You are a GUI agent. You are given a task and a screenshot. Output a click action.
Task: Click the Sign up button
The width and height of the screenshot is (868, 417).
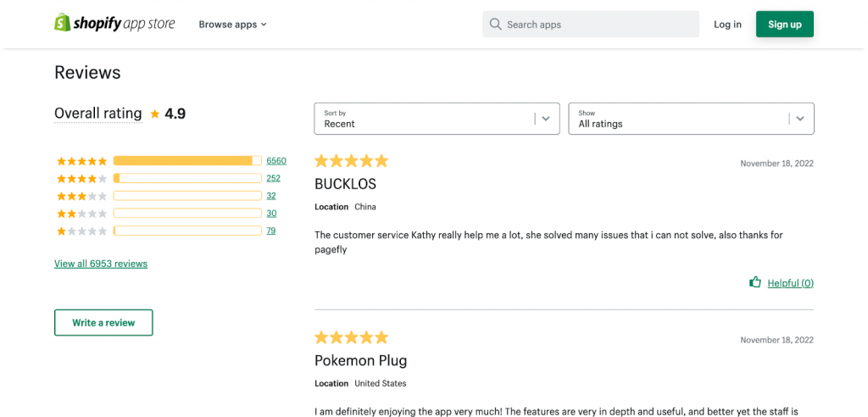pos(785,25)
